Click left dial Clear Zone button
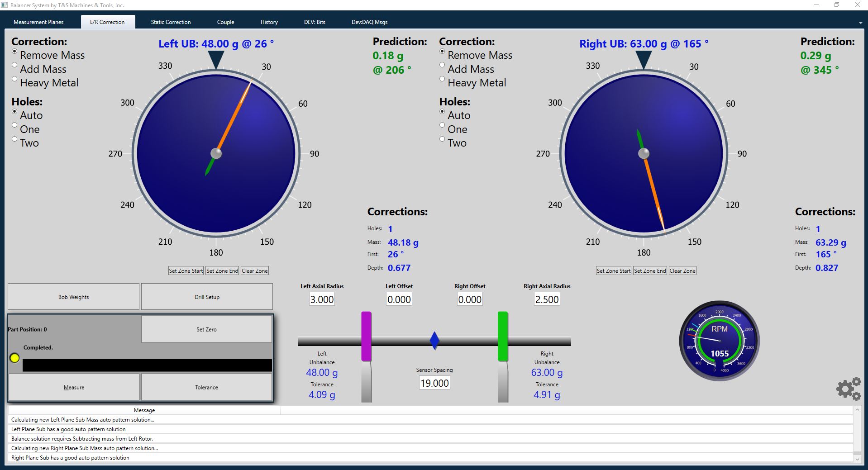The height and width of the screenshot is (470, 868). pos(255,271)
